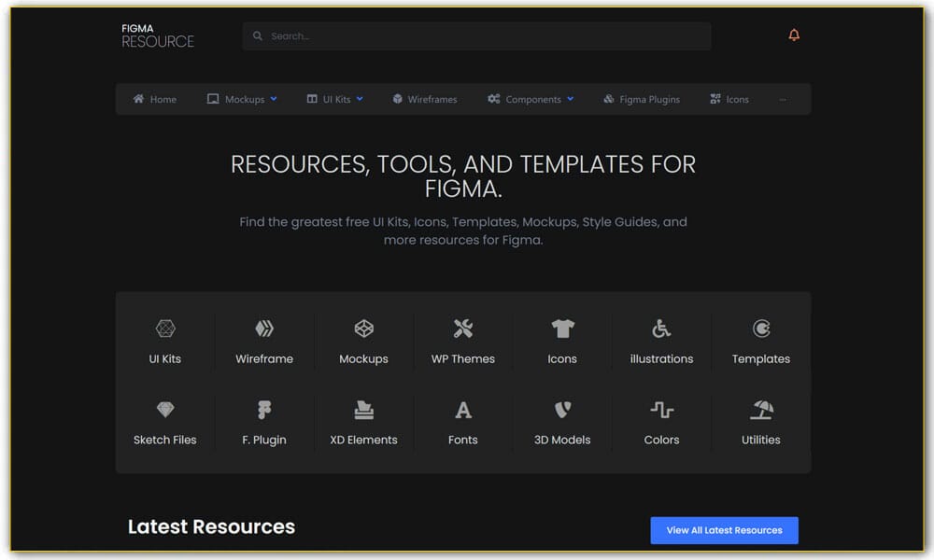934x560 pixels.
Task: Open the XD Elements icon
Action: pos(363,410)
